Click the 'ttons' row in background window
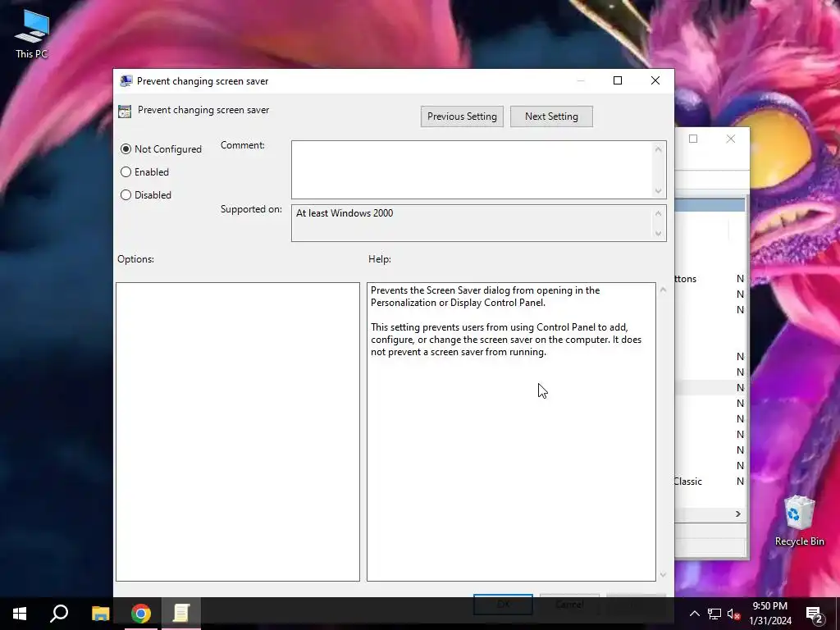This screenshot has width=840, height=630. (709, 279)
